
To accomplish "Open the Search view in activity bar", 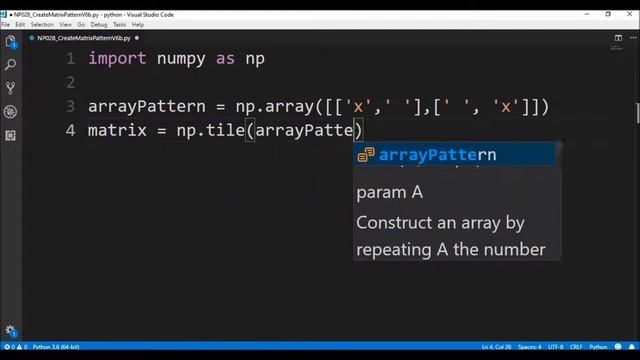I will click(x=10, y=64).
